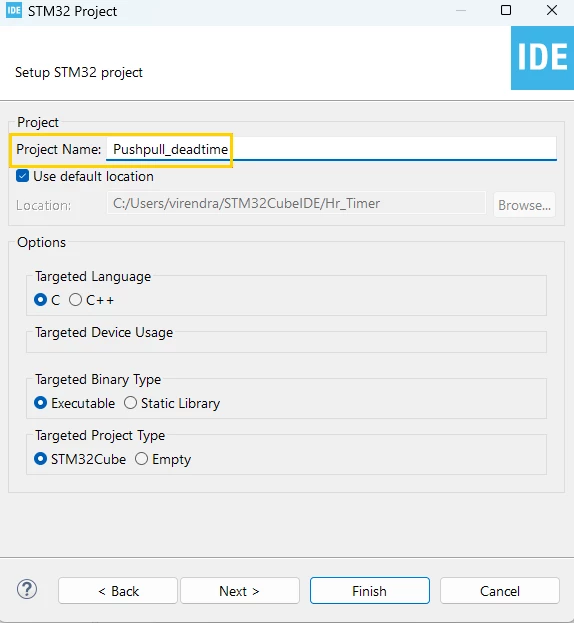
Task: Click the Finish button
Action: tap(369, 591)
